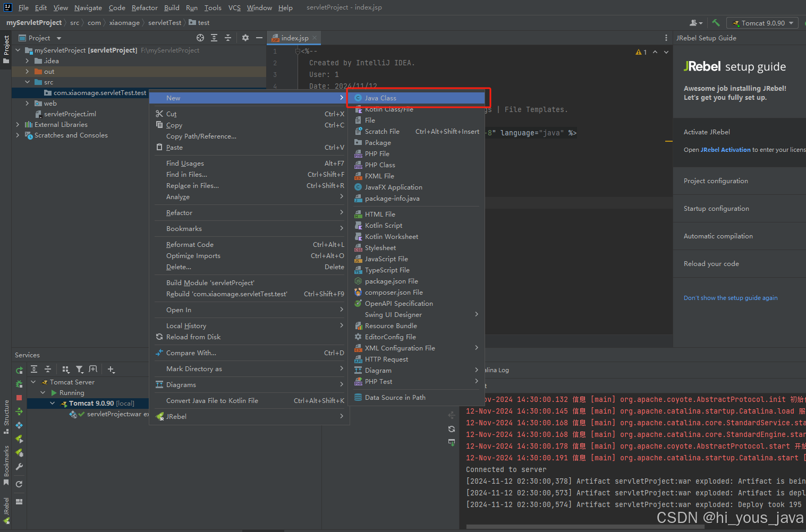806x532 pixels.
Task: Expand Scratches and Consoles node
Action: (x=18, y=135)
